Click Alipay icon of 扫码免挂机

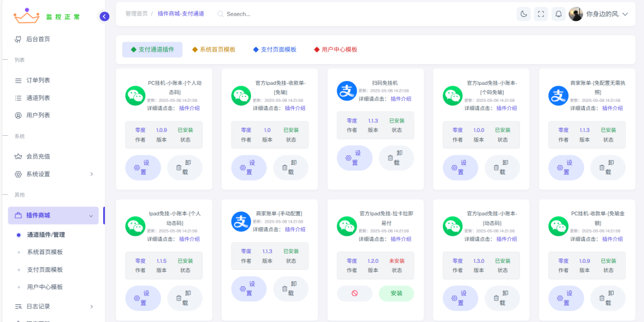coord(347,91)
